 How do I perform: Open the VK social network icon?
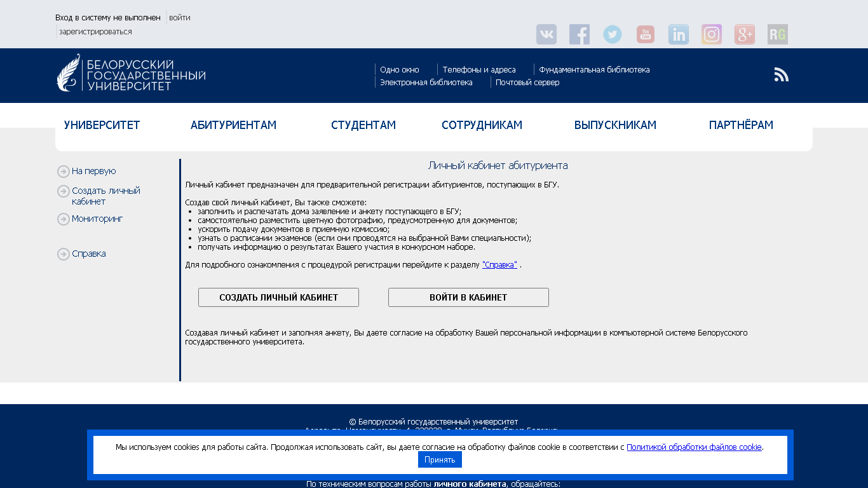click(546, 34)
